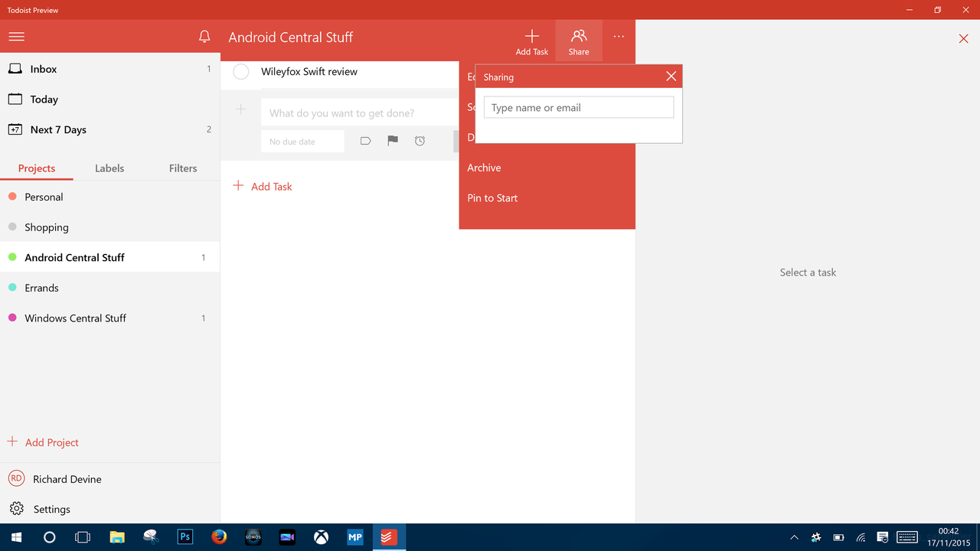Switch to the Filters tab
This screenshot has width=980, height=551.
point(183,168)
